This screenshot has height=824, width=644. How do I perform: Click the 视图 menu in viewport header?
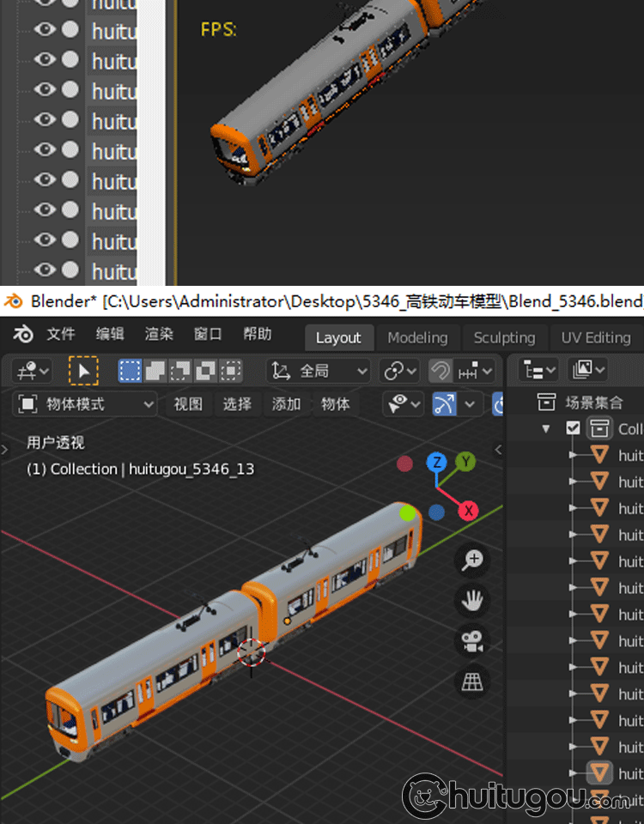coord(188,403)
